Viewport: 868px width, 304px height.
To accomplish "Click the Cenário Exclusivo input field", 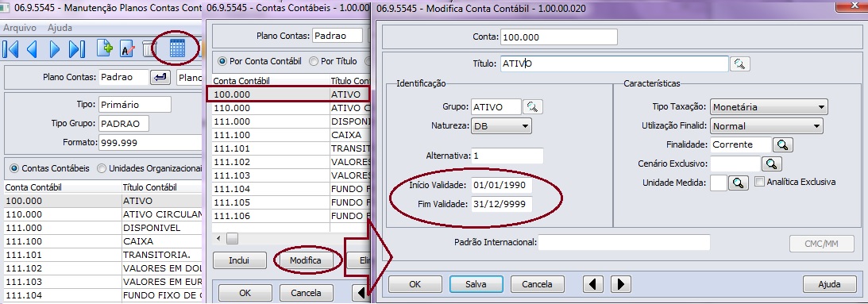I will pyautogui.click(x=735, y=164).
